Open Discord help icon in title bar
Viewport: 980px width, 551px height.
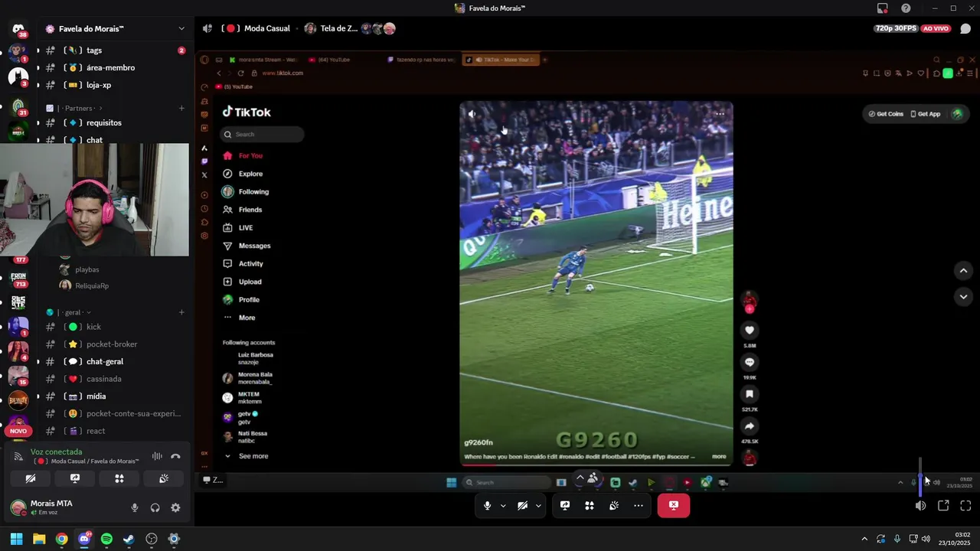[x=906, y=8]
